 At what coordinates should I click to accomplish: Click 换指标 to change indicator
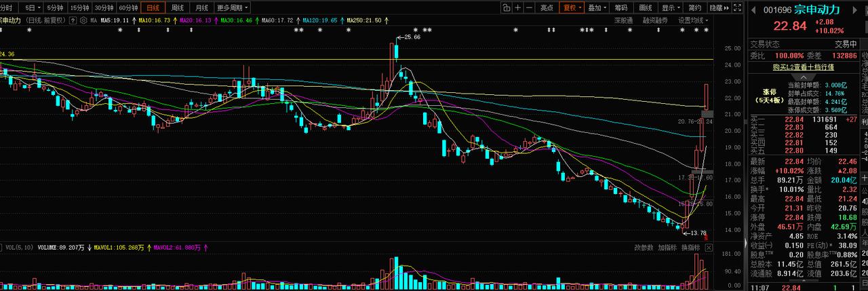pyautogui.click(x=690, y=248)
